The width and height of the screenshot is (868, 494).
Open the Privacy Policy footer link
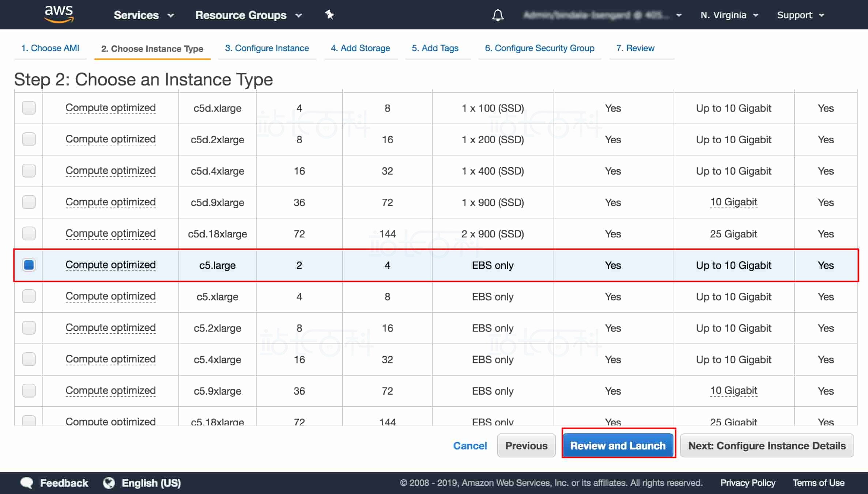pyautogui.click(x=748, y=483)
